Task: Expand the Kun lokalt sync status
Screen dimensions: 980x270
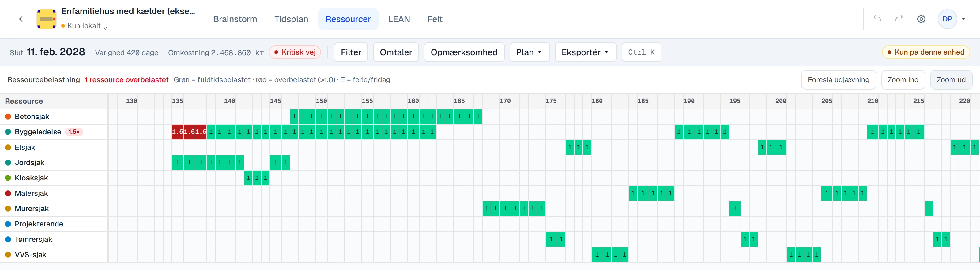Action: click(84, 26)
